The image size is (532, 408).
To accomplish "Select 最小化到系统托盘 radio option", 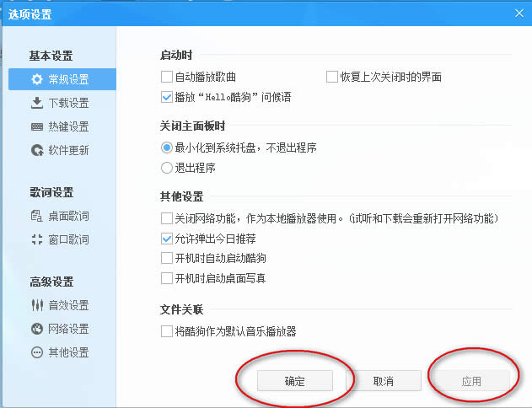I will pos(167,148).
